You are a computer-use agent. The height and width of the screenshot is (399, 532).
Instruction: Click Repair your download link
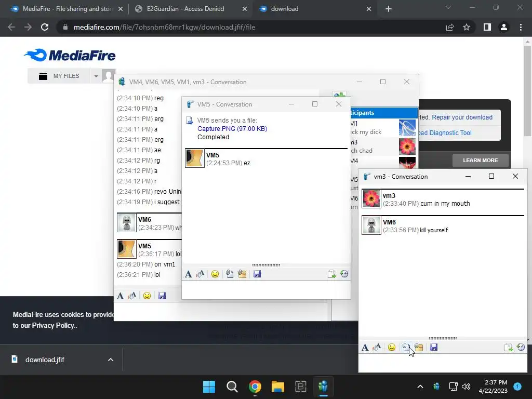point(462,117)
